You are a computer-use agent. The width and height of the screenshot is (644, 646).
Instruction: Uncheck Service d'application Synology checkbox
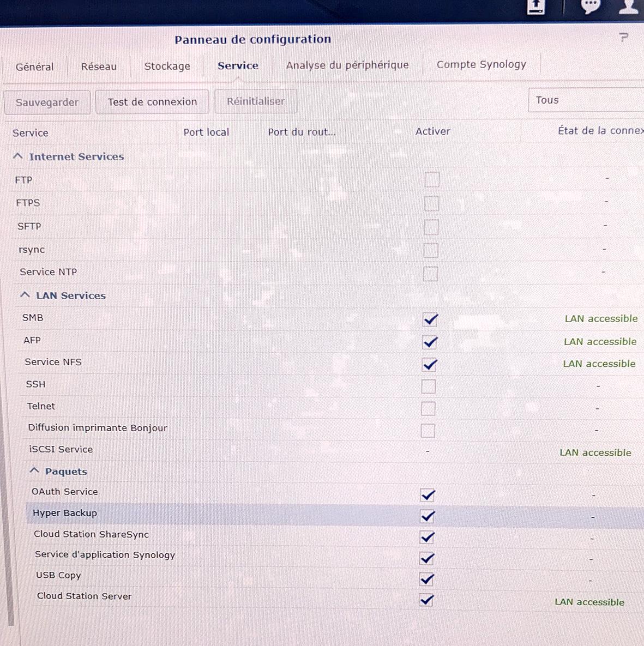[x=427, y=558]
